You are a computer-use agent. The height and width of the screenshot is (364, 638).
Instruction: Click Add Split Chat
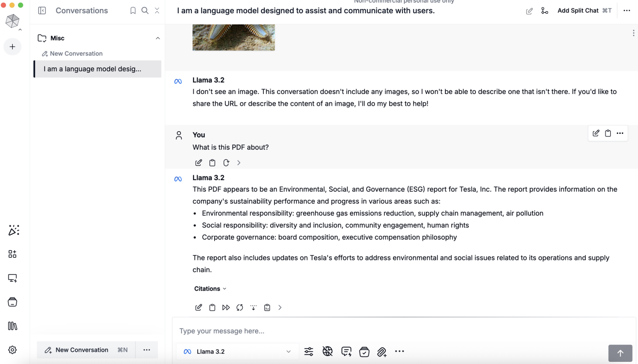tap(584, 11)
